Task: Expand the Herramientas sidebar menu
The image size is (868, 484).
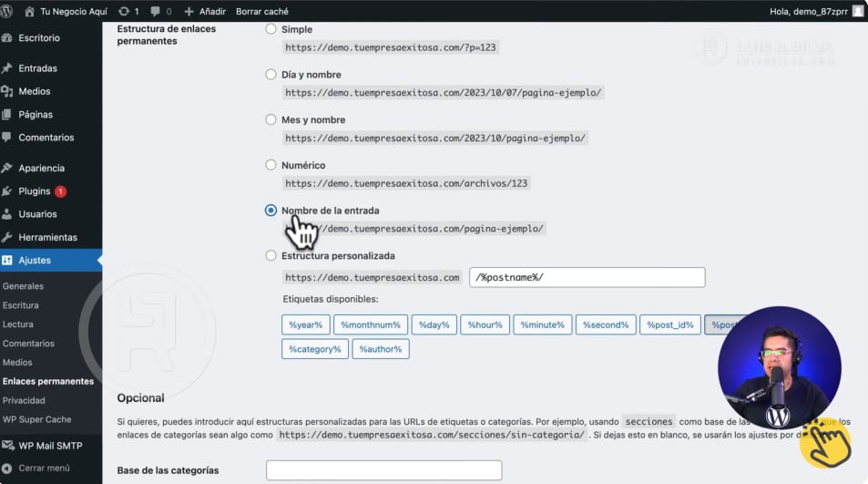Action: point(47,237)
